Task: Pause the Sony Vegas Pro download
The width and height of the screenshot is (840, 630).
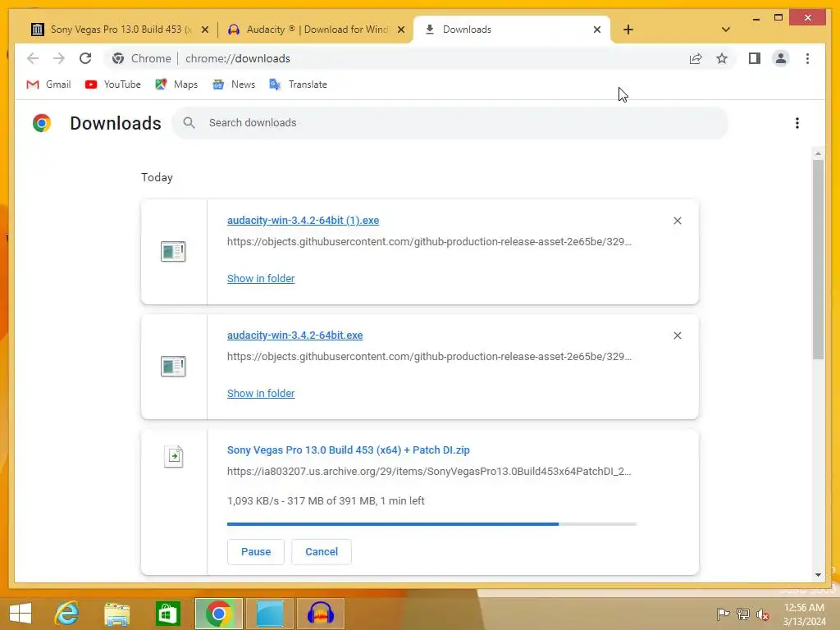Action: coord(256,552)
